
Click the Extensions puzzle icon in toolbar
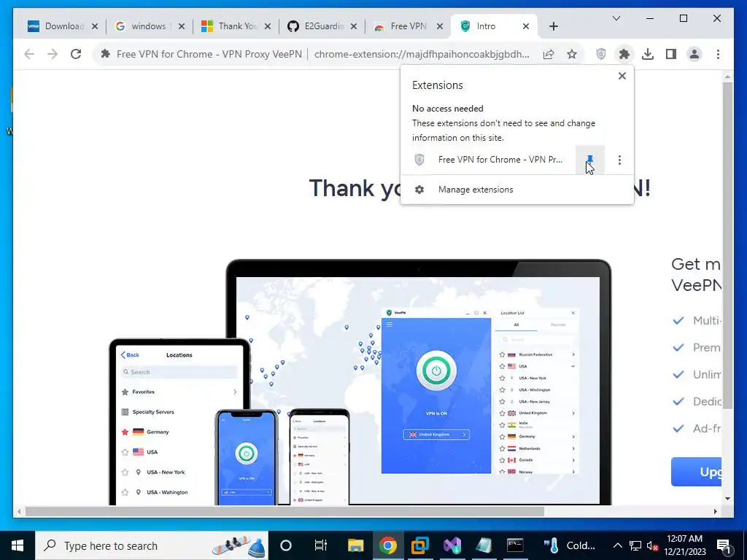(624, 54)
